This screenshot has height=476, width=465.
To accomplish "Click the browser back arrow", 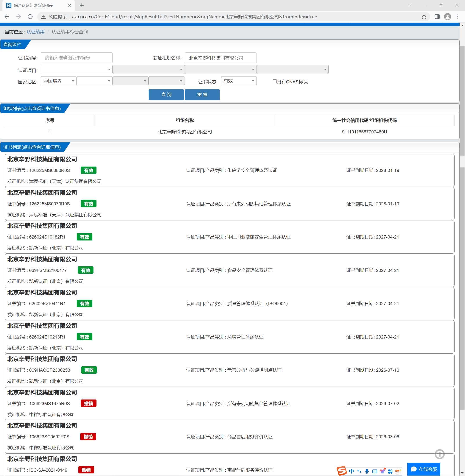I will tap(7, 17).
